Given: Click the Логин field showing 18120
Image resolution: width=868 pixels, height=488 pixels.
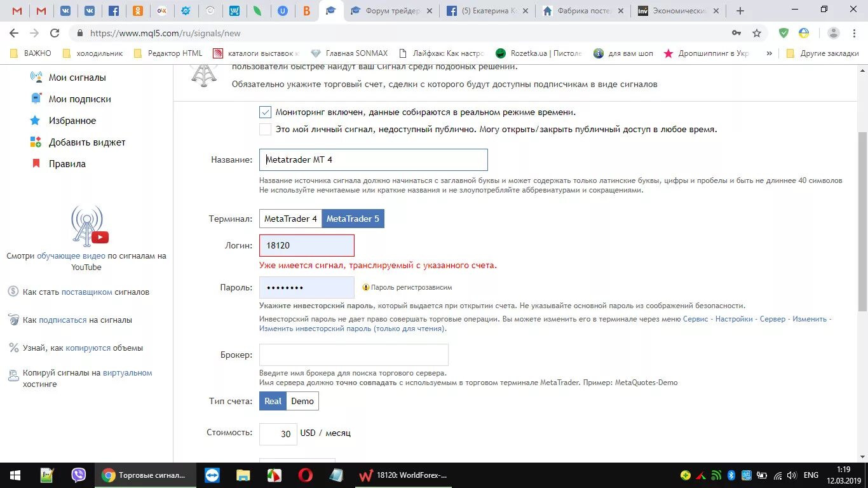Looking at the screenshot, I should point(307,245).
